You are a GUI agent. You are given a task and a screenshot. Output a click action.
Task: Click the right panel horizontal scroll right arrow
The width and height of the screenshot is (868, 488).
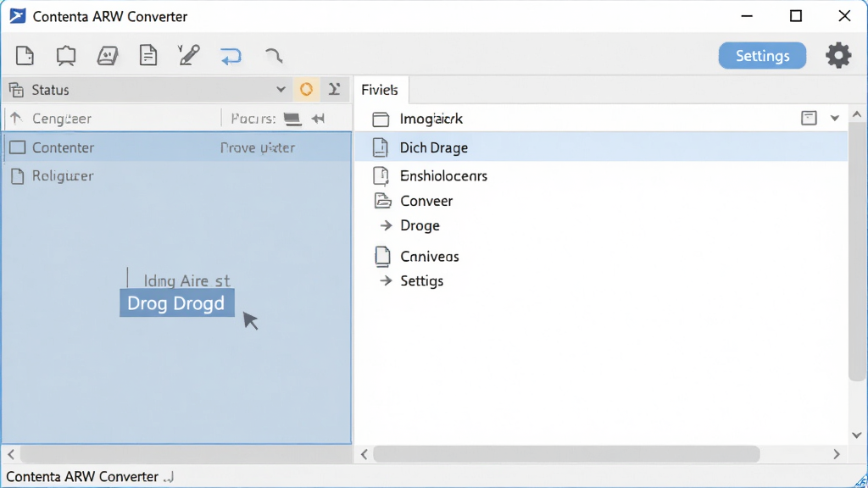tap(837, 454)
